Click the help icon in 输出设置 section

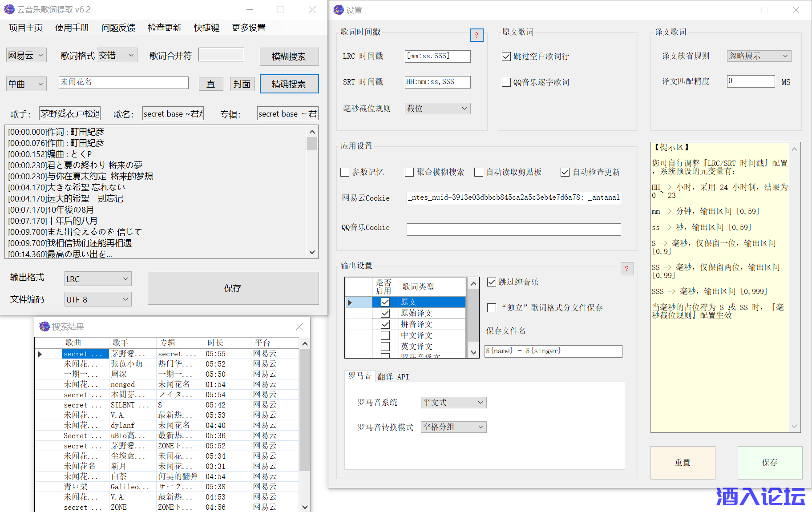tap(626, 269)
